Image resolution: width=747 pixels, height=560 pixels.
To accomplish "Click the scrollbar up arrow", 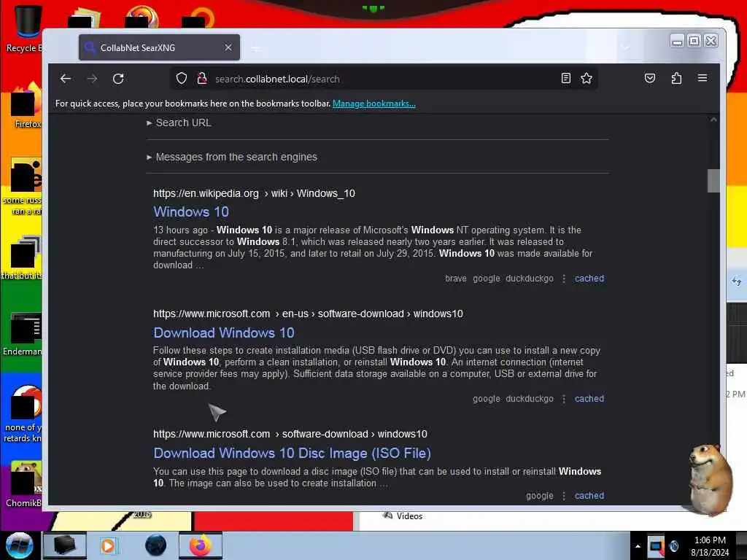I will coord(713,120).
